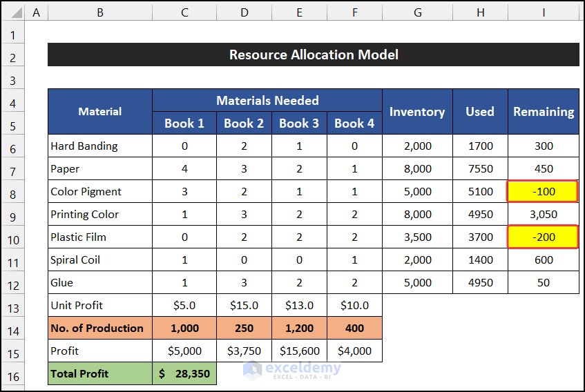
Task: Click the Materials Needed header cell
Action: coord(267,100)
